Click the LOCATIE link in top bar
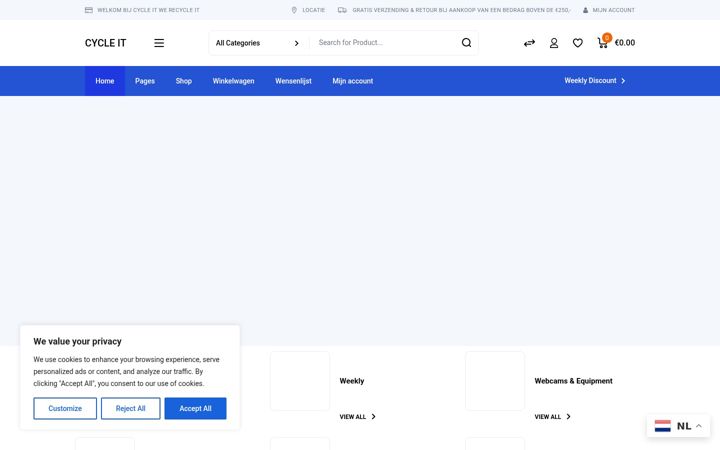This screenshot has height=450, width=720. click(x=314, y=10)
